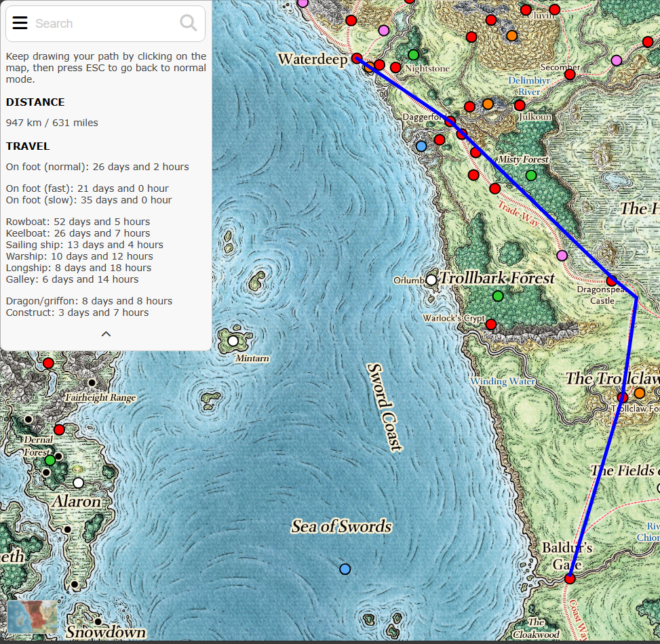Click the white Orlumbor marker
The height and width of the screenshot is (644, 660).
click(x=431, y=280)
